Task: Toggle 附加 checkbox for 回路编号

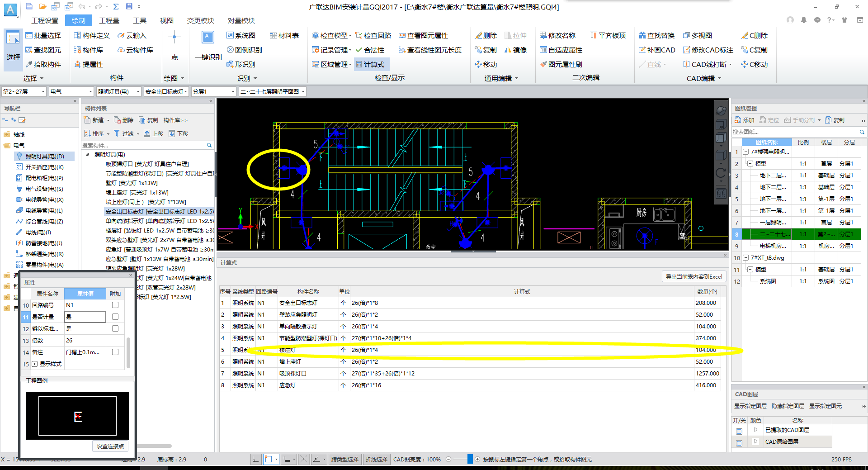Action: tap(115, 305)
